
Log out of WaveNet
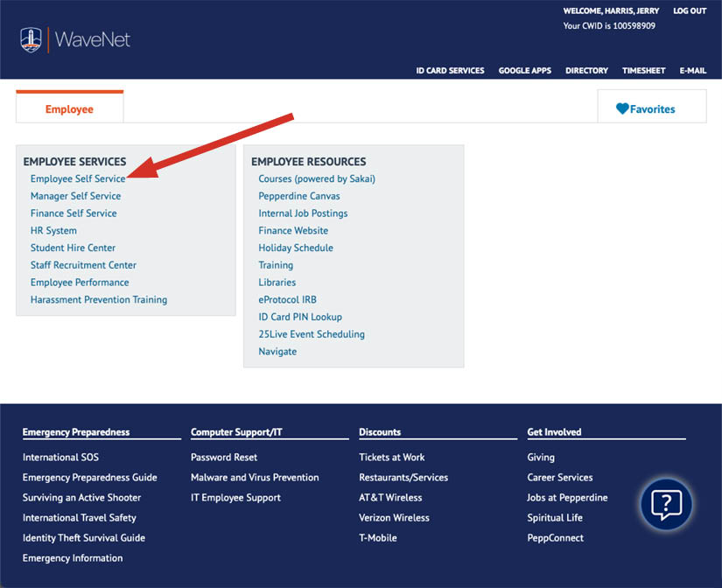(690, 11)
